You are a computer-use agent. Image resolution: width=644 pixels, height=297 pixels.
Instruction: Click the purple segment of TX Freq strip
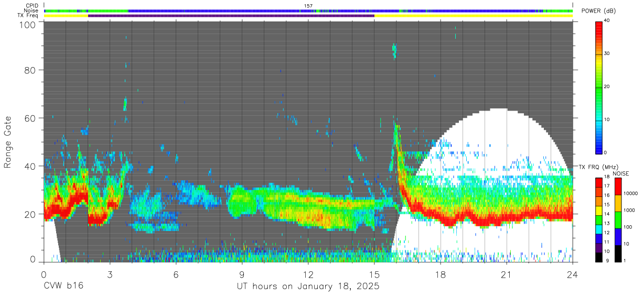(231, 16)
